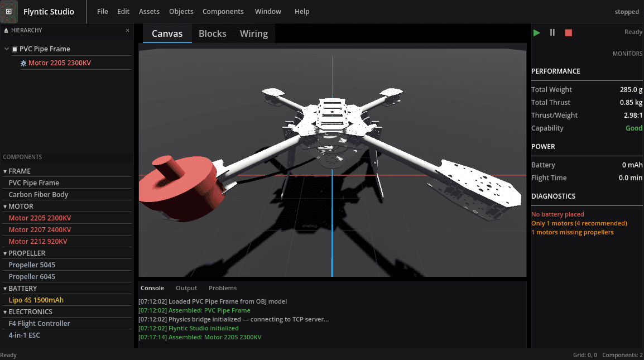This screenshot has height=360, width=644.
Task: Click the red motor model in the canvas
Action: [x=181, y=188]
